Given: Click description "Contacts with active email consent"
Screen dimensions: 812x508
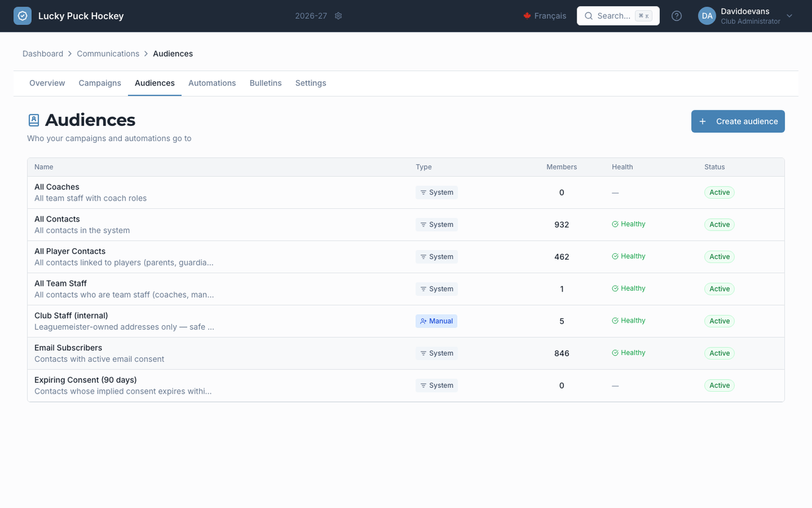Looking at the screenshot, I should pos(99,359).
